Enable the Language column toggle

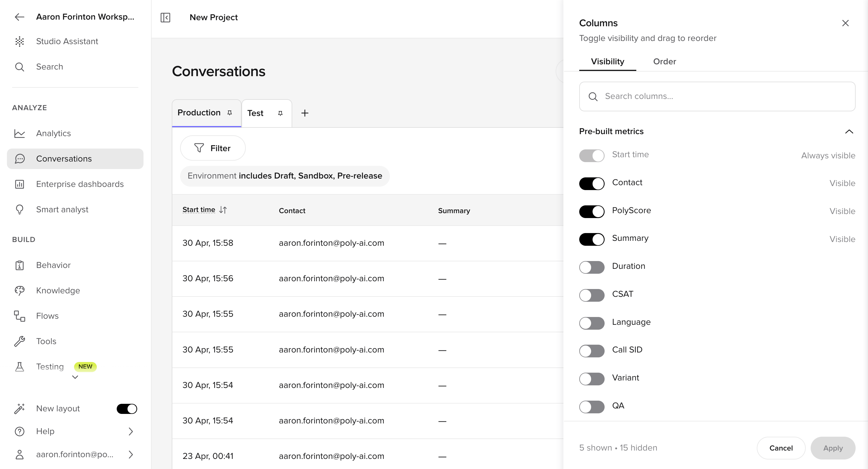[592, 323]
